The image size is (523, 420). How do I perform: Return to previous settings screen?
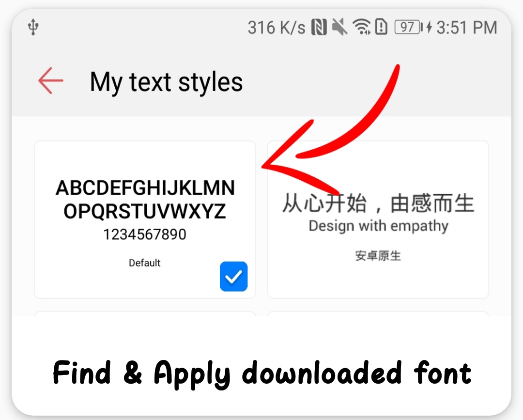pyautogui.click(x=50, y=81)
